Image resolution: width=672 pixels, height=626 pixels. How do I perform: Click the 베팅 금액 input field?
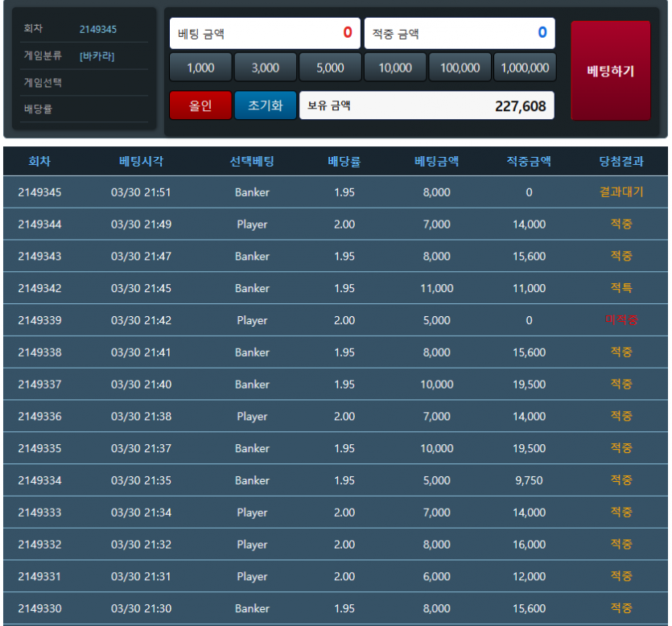(265, 33)
